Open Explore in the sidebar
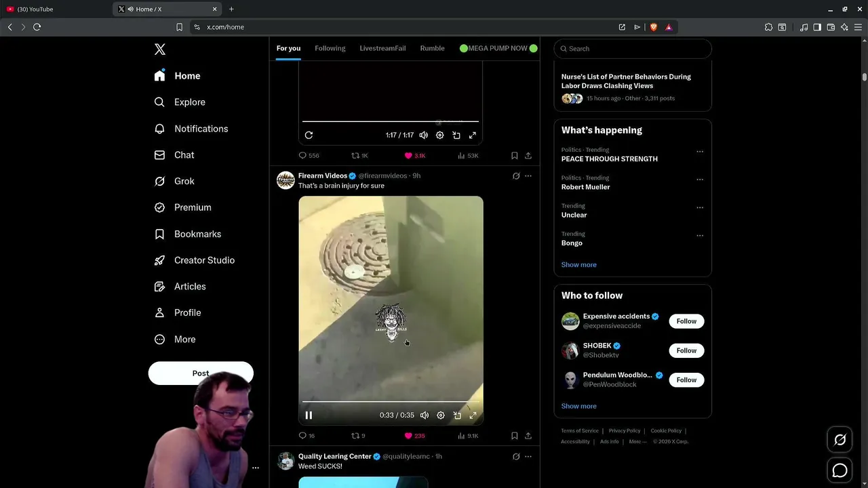This screenshot has width=868, height=488. tap(180, 102)
